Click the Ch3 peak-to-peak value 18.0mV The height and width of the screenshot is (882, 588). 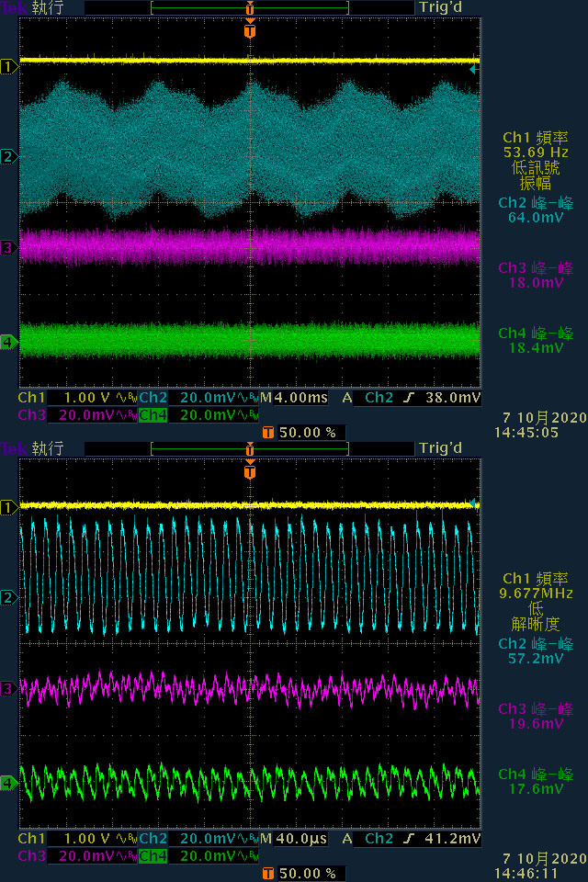pos(536,283)
